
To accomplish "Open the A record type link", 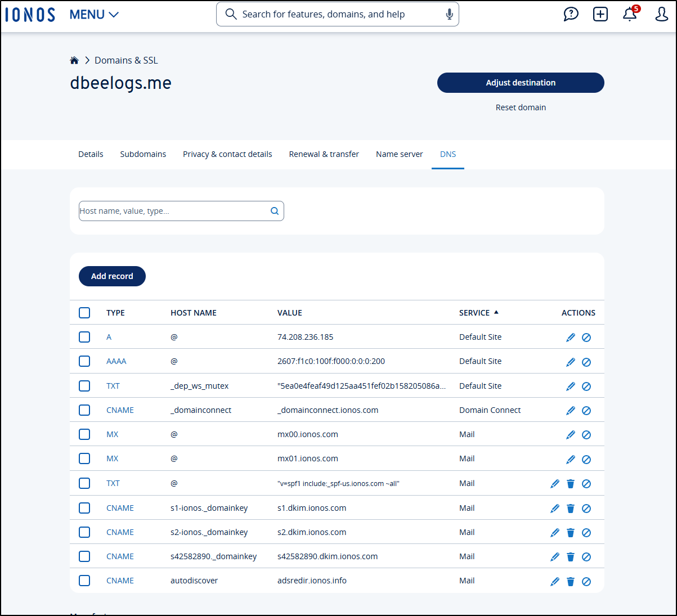I will coord(109,337).
